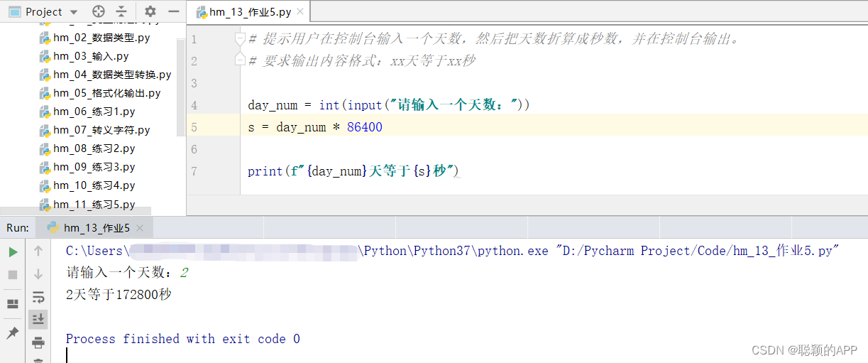
Task: Click the down arrow in run toolbar
Action: tap(38, 273)
